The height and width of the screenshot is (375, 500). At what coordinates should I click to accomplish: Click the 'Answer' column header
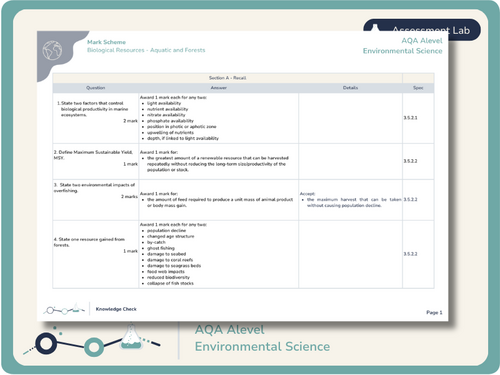(219, 88)
